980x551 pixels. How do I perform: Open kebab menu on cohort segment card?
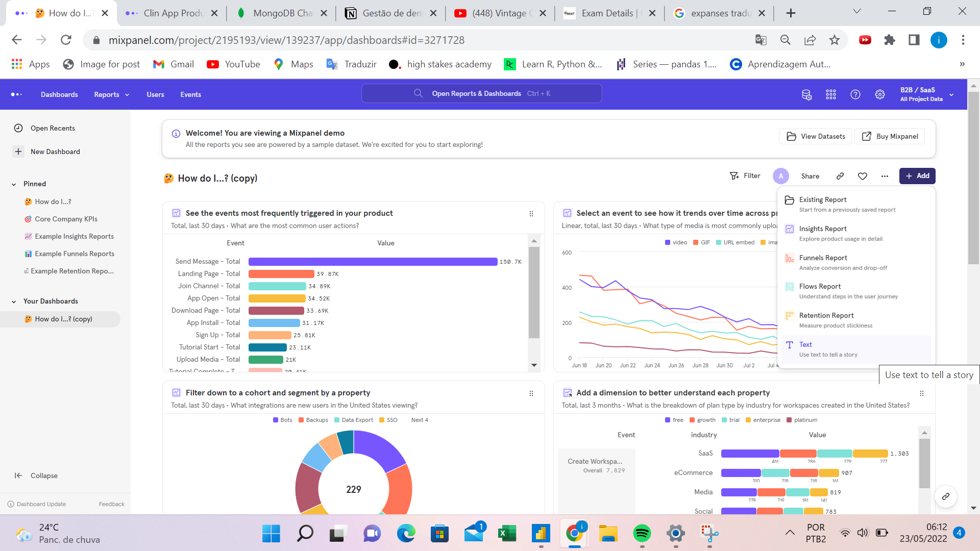coord(531,393)
